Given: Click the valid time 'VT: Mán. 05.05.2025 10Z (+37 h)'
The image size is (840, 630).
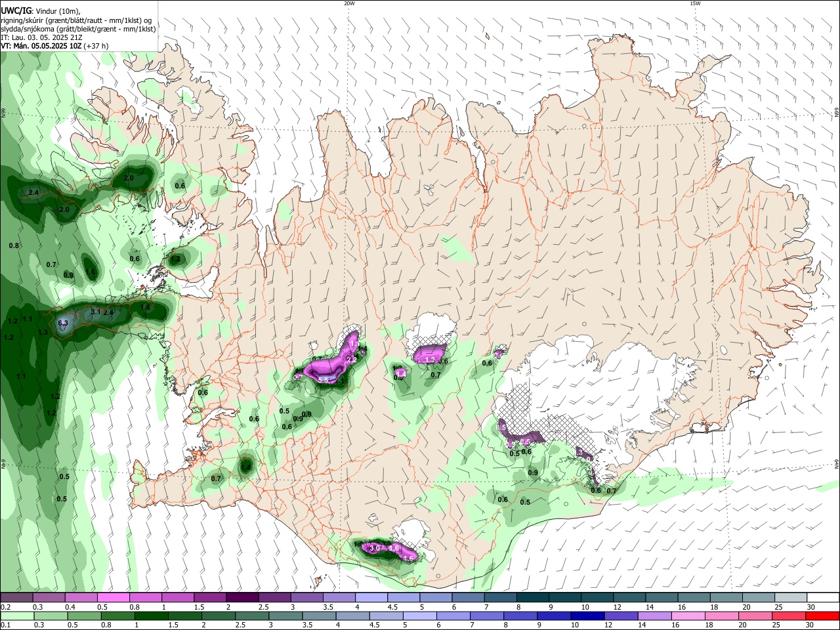Looking at the screenshot, I should 54,46.
